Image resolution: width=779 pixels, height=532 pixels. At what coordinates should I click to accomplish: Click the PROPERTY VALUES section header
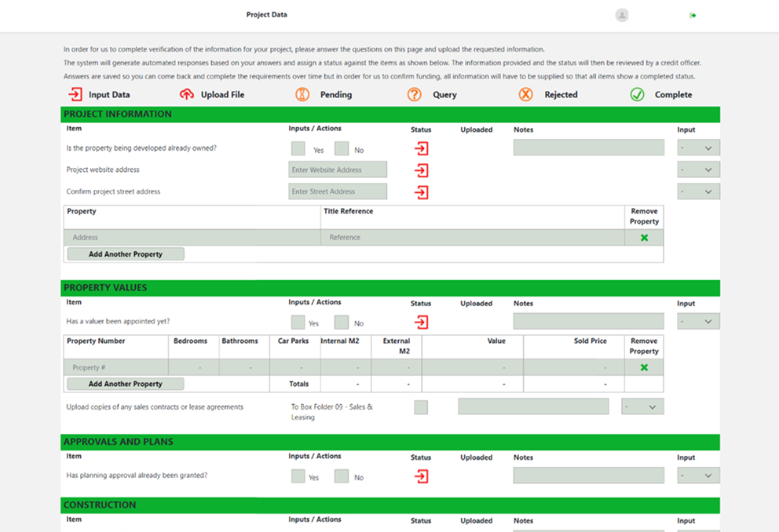pos(390,288)
